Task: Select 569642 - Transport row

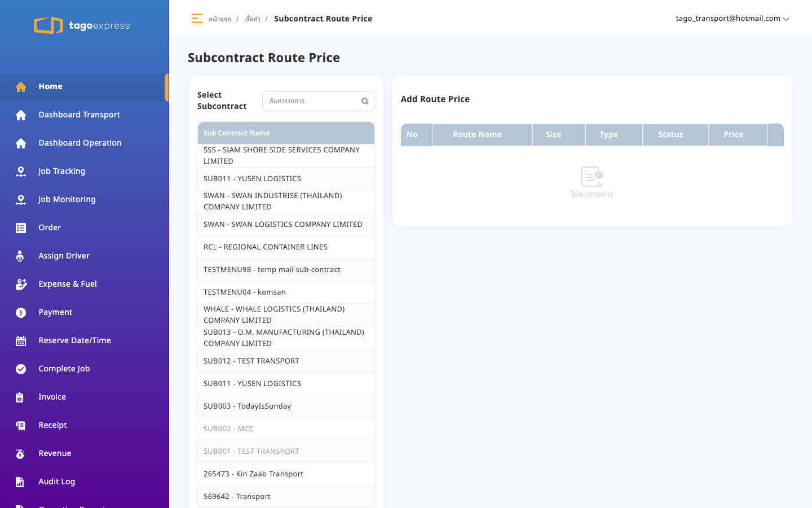Action: [x=286, y=497]
